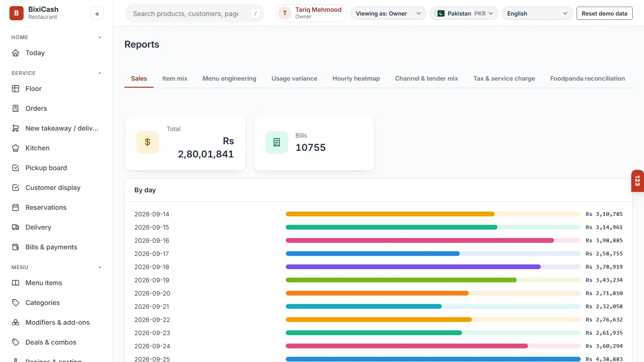Open the Foodpanda reconciliation tab
The height and width of the screenshot is (362, 644).
pyautogui.click(x=587, y=79)
